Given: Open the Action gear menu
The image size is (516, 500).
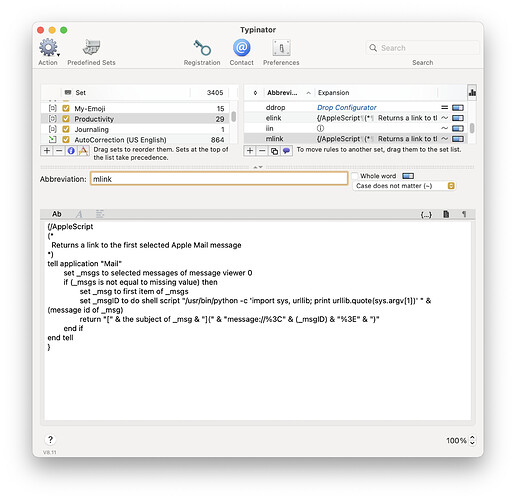Looking at the screenshot, I should (x=49, y=48).
